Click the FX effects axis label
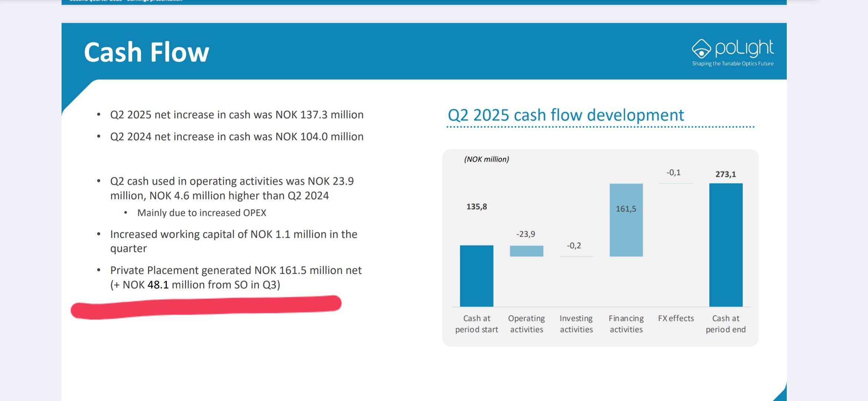The image size is (868, 401). [676, 319]
